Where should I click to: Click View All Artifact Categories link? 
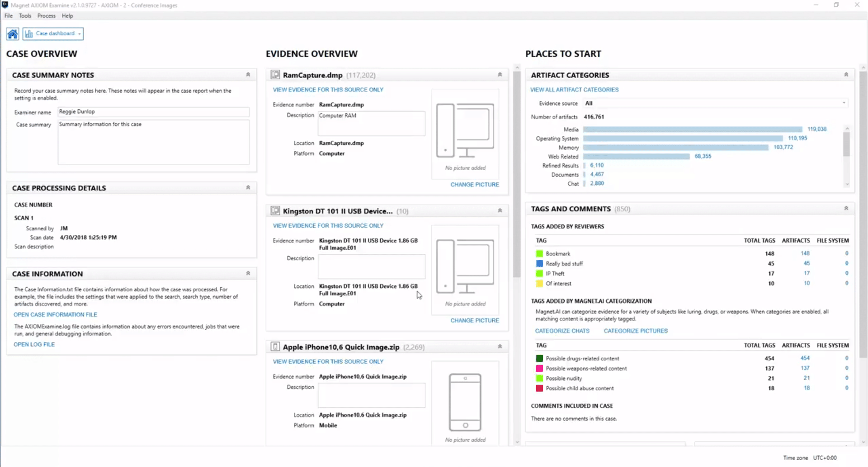[575, 90]
